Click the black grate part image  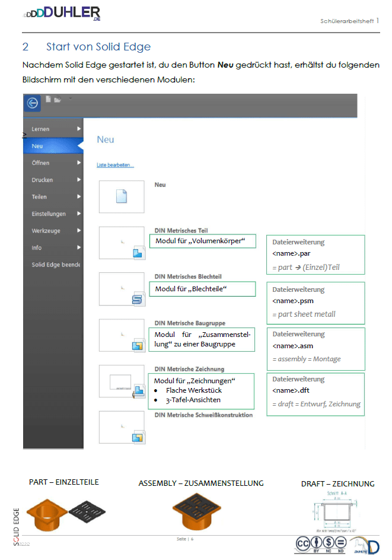(x=87, y=511)
